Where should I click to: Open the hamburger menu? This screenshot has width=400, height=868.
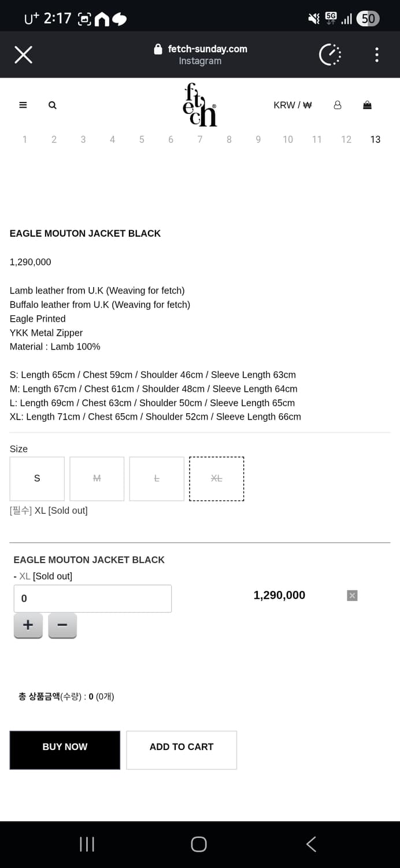point(23,105)
